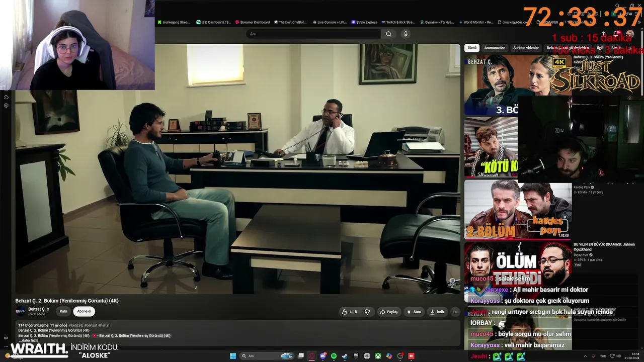Open the Behzat Ç. channel avatar
The image size is (644, 362).
point(21,311)
